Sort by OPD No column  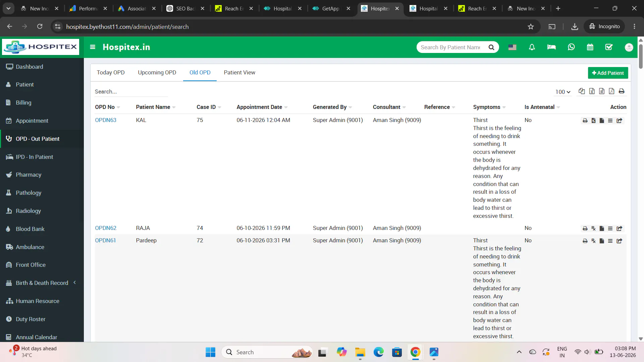[107, 107]
